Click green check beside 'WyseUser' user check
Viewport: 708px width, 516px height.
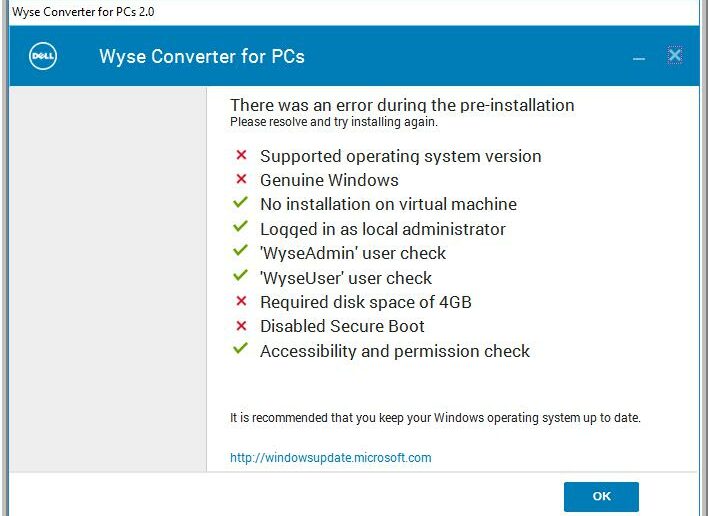click(240, 275)
